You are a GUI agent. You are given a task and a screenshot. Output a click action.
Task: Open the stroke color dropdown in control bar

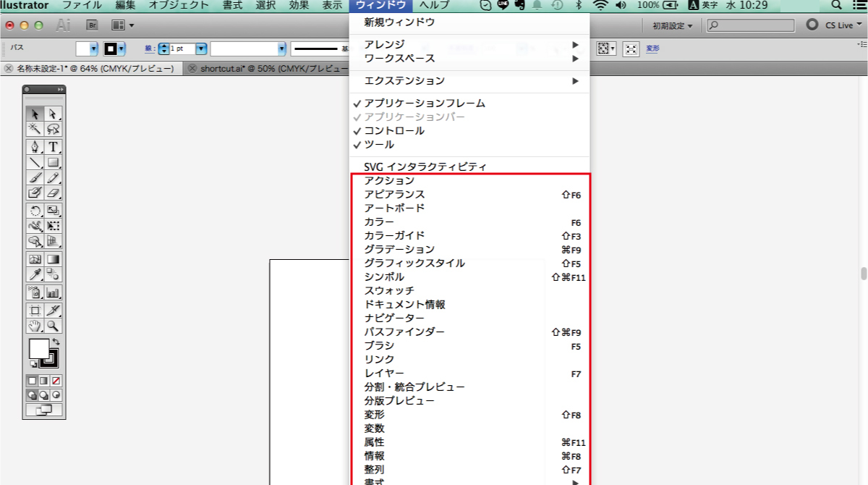coord(122,49)
